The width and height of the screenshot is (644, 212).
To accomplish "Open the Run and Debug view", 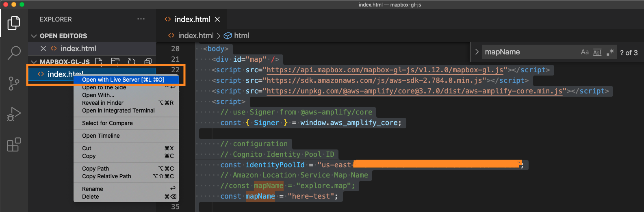I will click(x=14, y=114).
